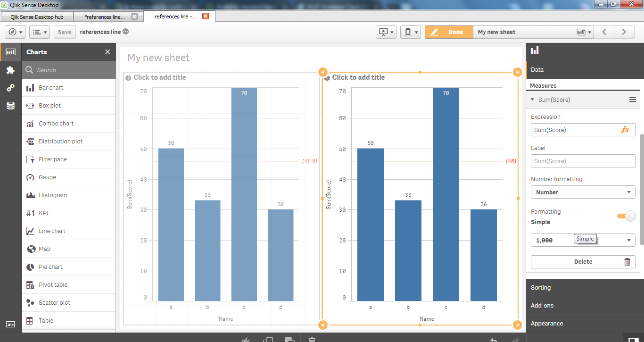Click the chart Search field
Image resolution: width=644 pixels, height=342 pixels.
[69, 70]
